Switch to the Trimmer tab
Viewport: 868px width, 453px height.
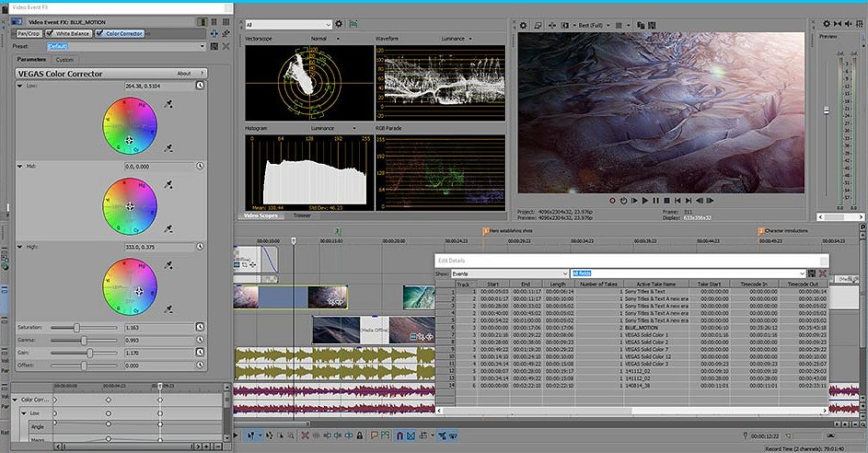pos(302,215)
